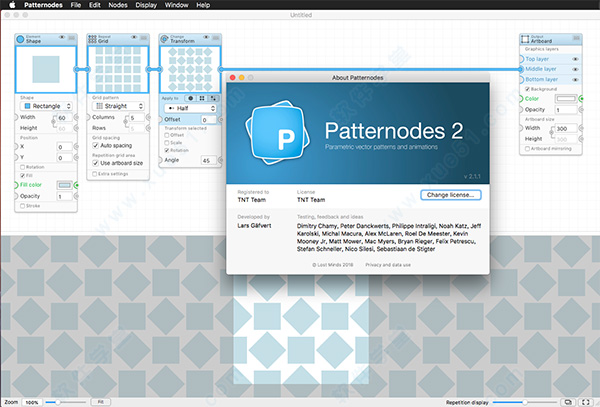
Task: Apply transform to pattern selection icon
Action: [x=213, y=98]
